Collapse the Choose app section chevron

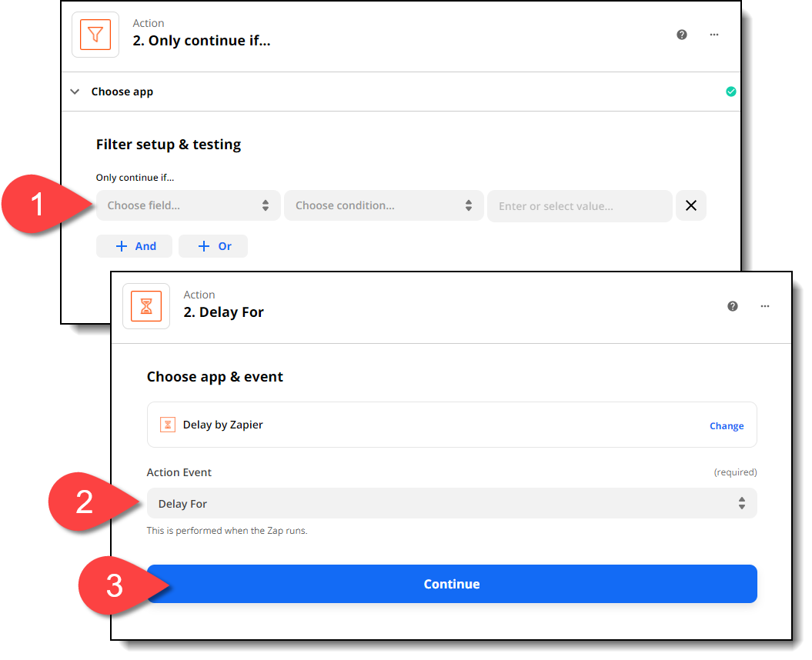point(75,92)
